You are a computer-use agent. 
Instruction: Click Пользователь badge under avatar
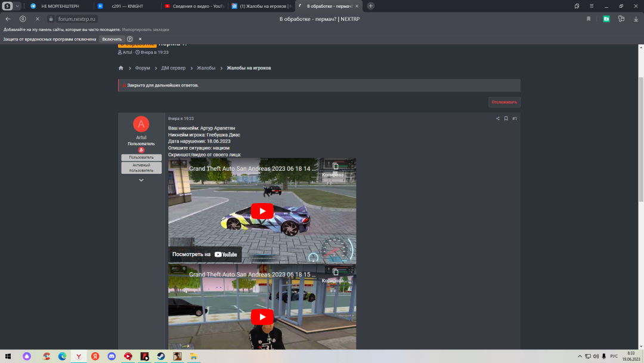tap(141, 158)
